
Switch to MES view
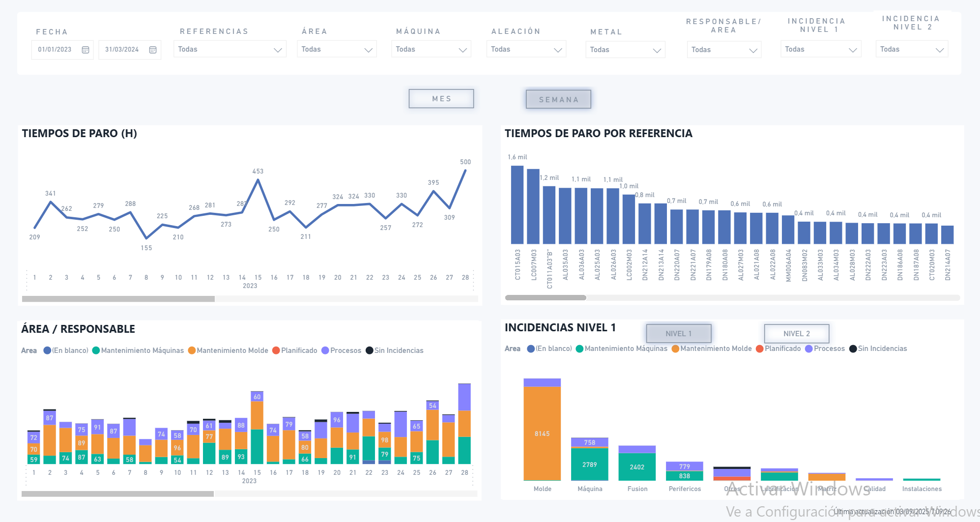[441, 98]
